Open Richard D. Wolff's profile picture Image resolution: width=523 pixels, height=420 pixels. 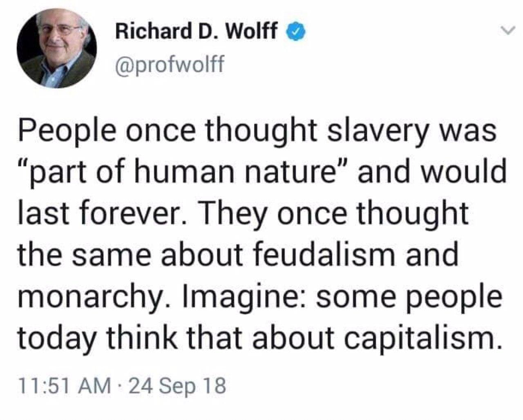point(57,48)
